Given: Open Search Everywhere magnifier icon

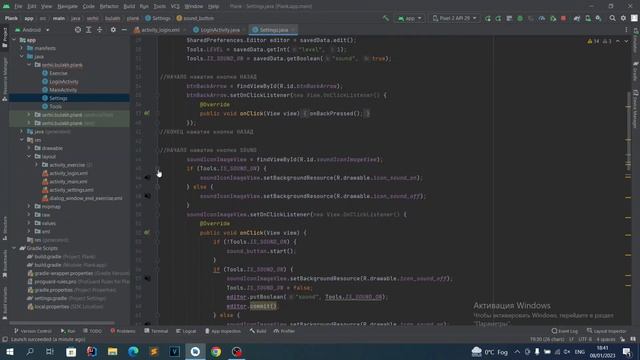Looking at the screenshot, I should 612,18.
